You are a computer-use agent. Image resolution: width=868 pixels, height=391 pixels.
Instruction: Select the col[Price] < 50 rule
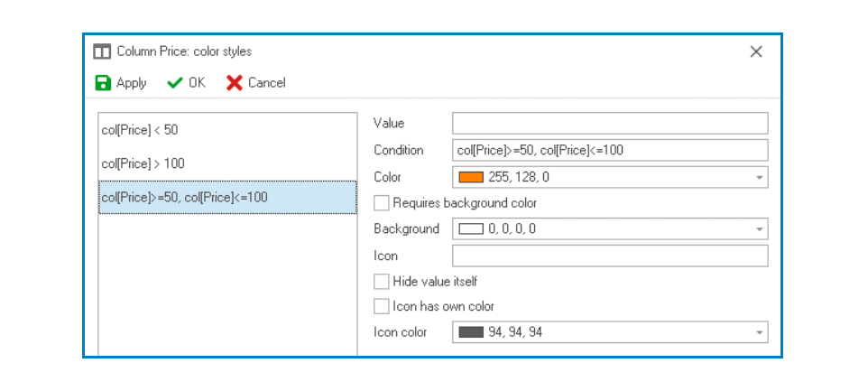(140, 130)
